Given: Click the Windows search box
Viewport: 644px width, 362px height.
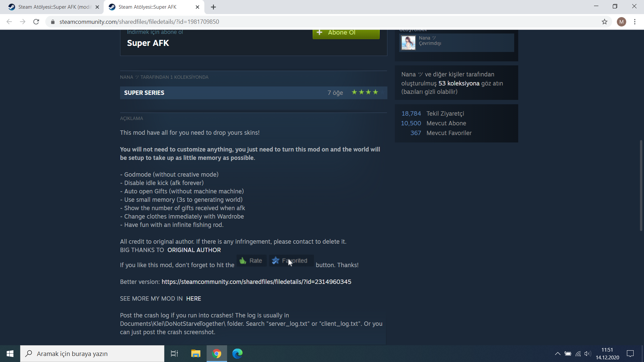Looking at the screenshot, I should (92, 354).
